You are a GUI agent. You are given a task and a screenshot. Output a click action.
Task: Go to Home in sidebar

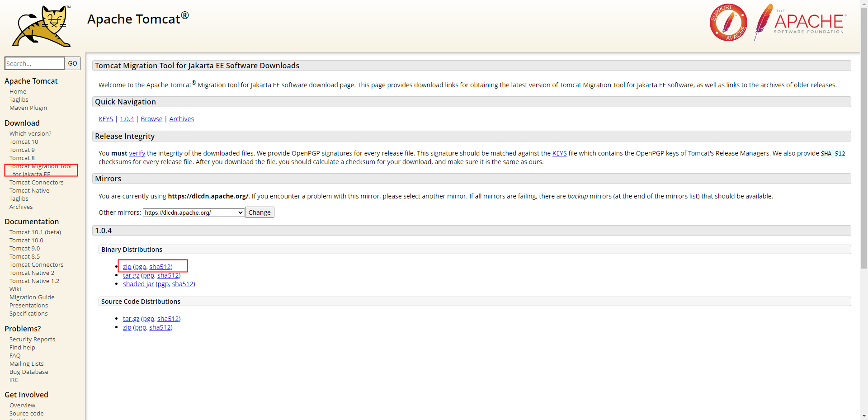click(x=18, y=91)
